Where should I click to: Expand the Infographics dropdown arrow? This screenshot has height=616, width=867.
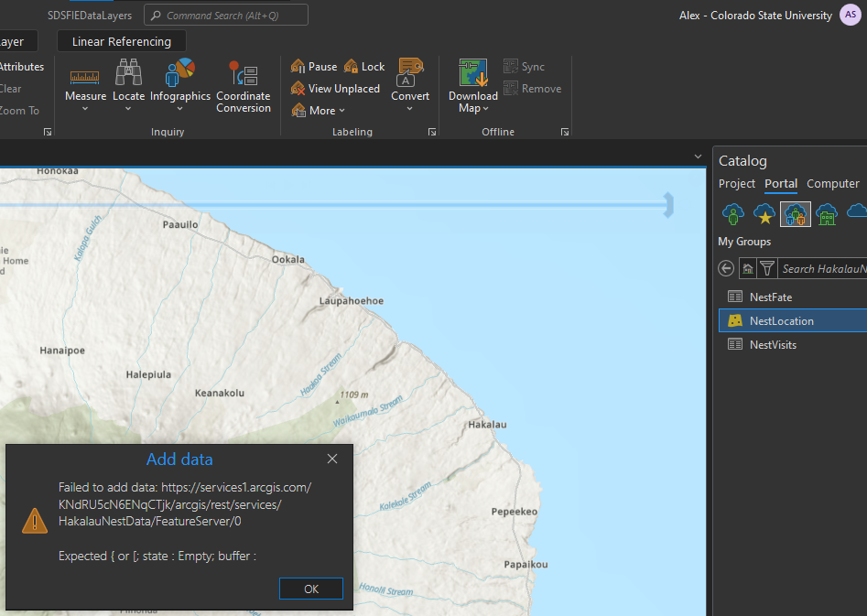tap(179, 109)
